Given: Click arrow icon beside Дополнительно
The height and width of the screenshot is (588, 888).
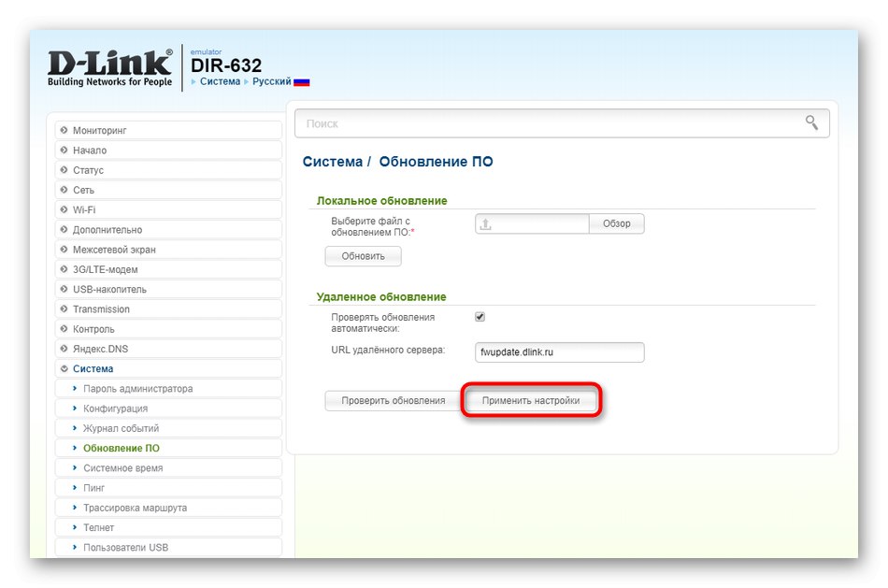Looking at the screenshot, I should (x=64, y=229).
